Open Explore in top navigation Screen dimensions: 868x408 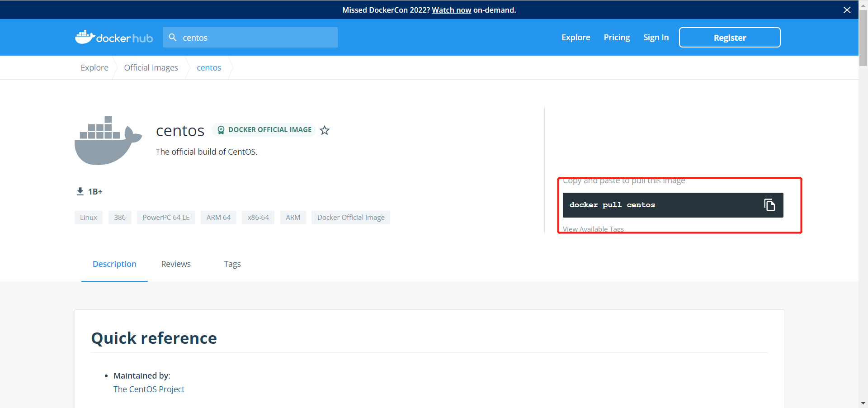click(576, 38)
